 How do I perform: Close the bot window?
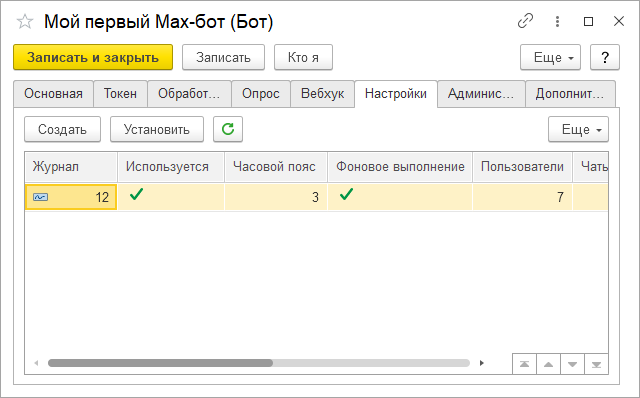point(619,21)
